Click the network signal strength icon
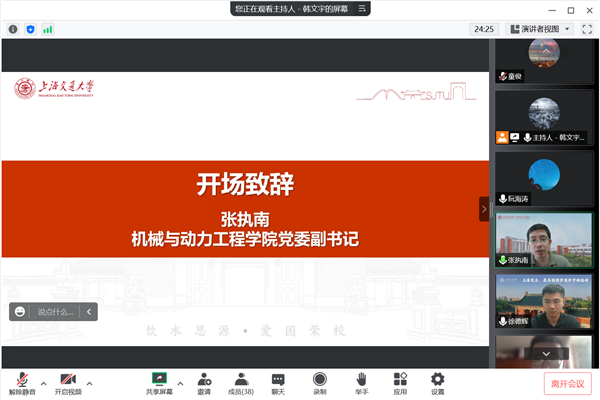600x400 pixels. [47, 29]
